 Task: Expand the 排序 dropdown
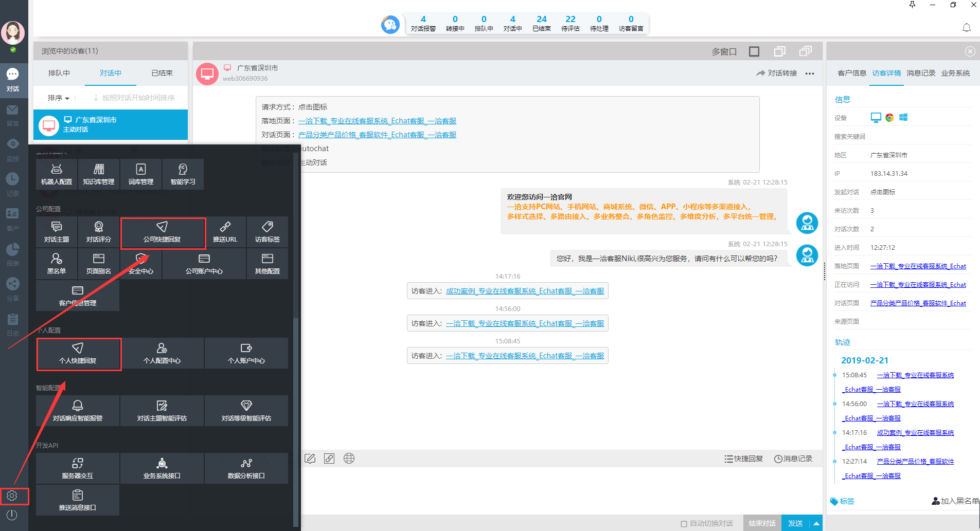coord(59,98)
